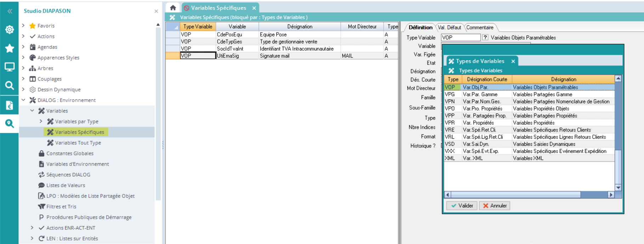Click the help wheel icon in sidebar
Screen dimensions: 644x244
click(x=10, y=29)
